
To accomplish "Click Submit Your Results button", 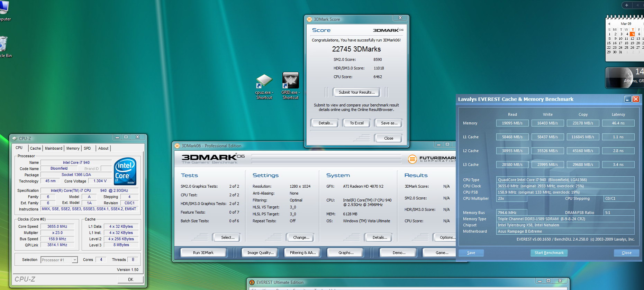I will pyautogui.click(x=356, y=92).
